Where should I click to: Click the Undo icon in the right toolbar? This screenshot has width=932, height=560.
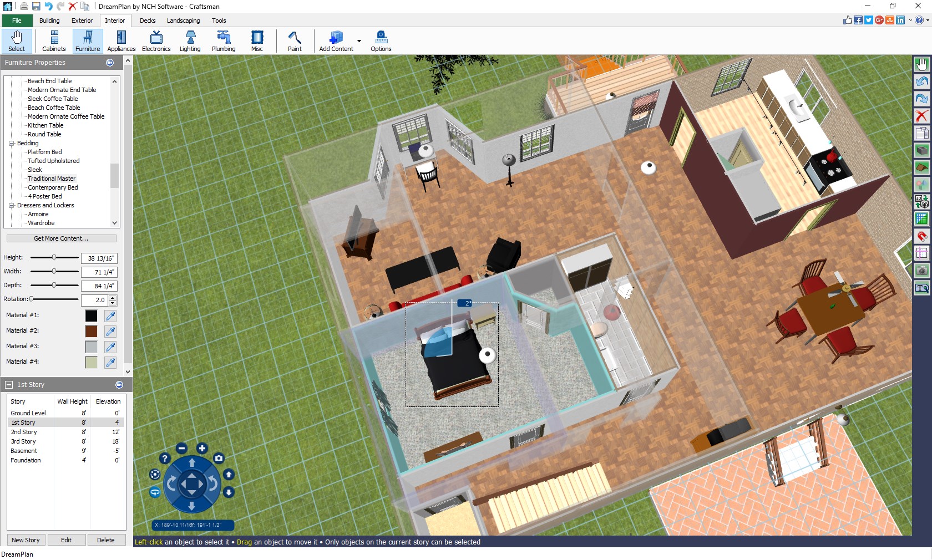point(922,82)
